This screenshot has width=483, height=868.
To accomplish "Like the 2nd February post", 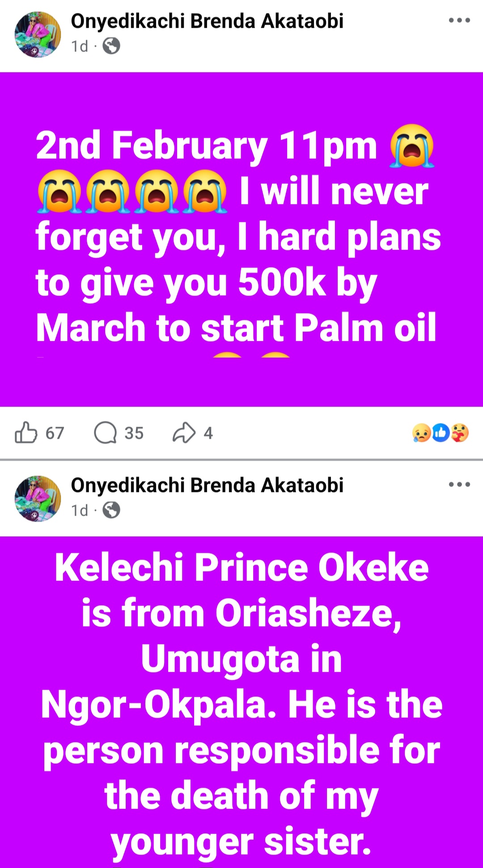I will 26,432.
